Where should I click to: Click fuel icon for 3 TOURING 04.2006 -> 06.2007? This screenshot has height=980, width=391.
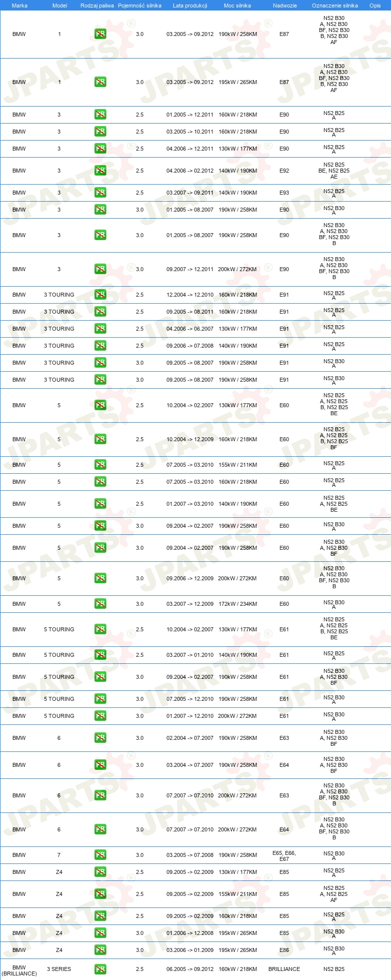[100, 329]
